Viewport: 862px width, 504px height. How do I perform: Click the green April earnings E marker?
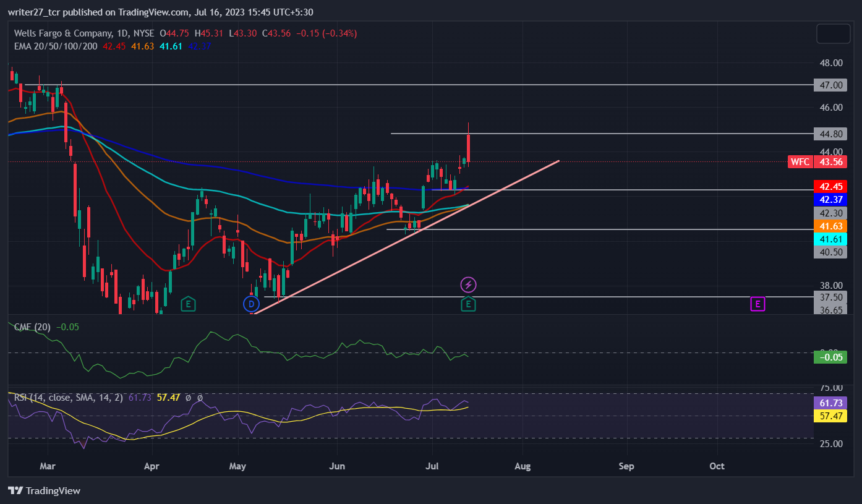[x=189, y=304]
